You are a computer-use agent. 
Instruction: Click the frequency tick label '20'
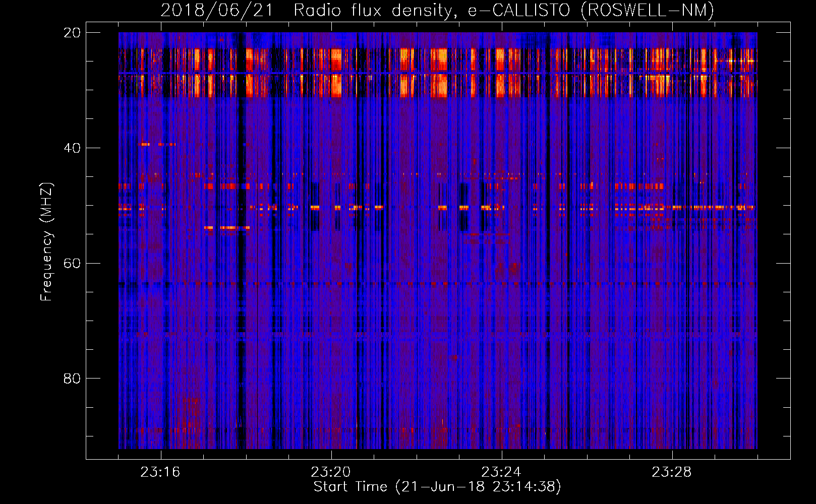tap(72, 33)
